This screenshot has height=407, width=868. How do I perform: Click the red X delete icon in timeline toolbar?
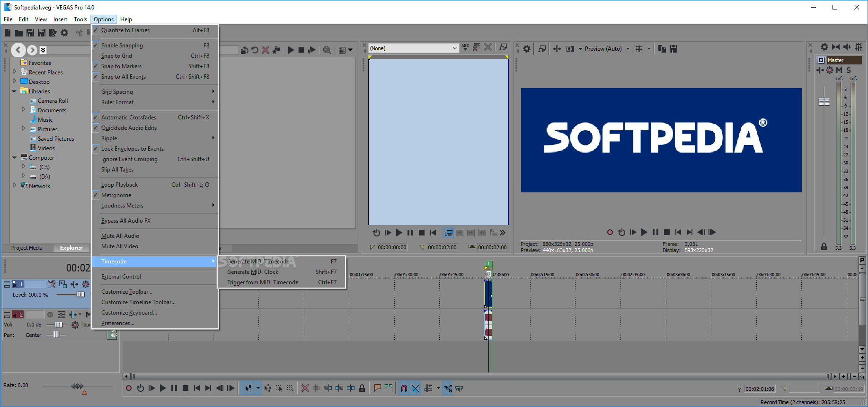pyautogui.click(x=305, y=389)
